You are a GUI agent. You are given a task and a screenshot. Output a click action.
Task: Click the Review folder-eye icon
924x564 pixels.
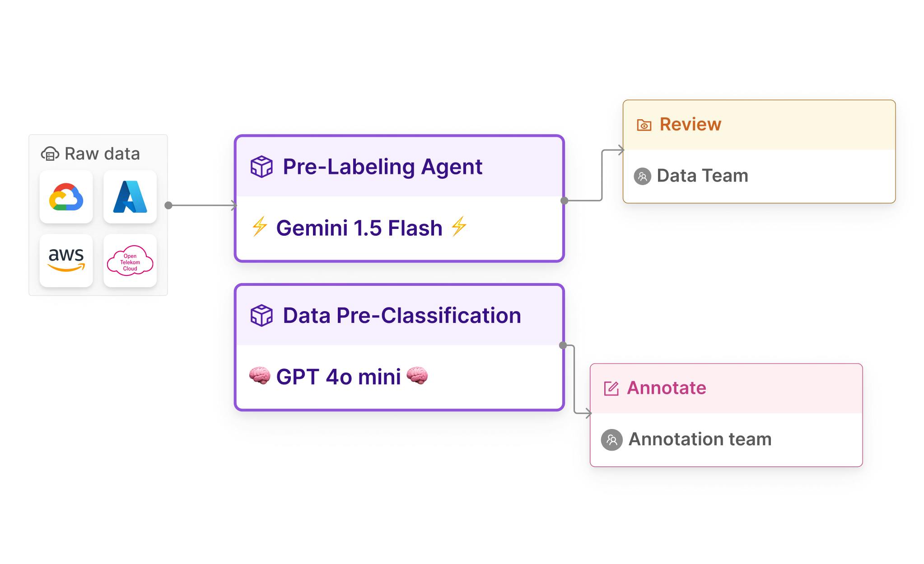(x=644, y=125)
